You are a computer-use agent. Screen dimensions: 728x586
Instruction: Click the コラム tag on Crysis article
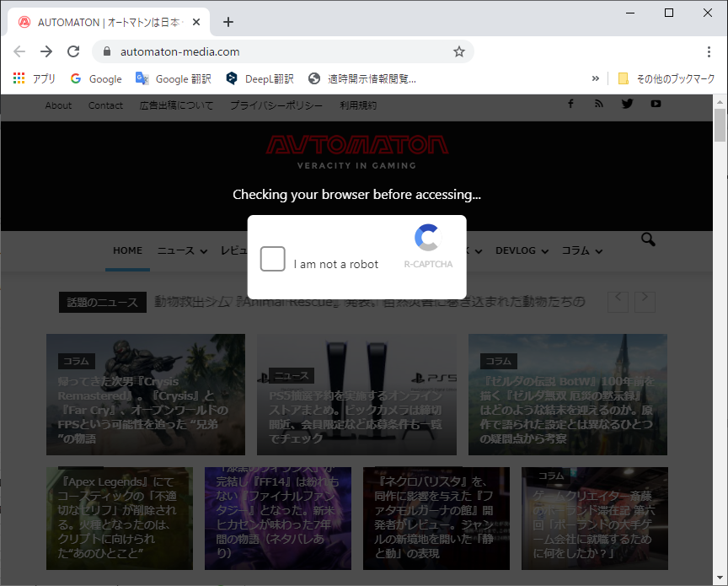click(76, 361)
